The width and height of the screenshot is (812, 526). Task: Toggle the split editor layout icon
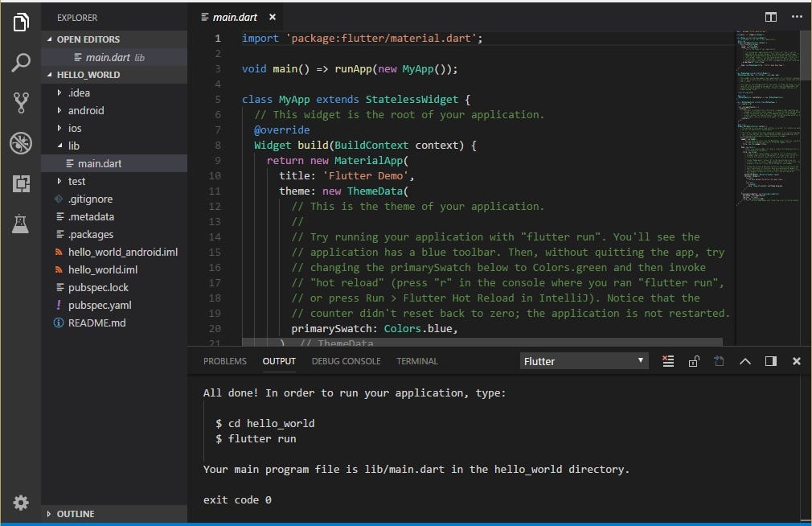tap(770, 16)
